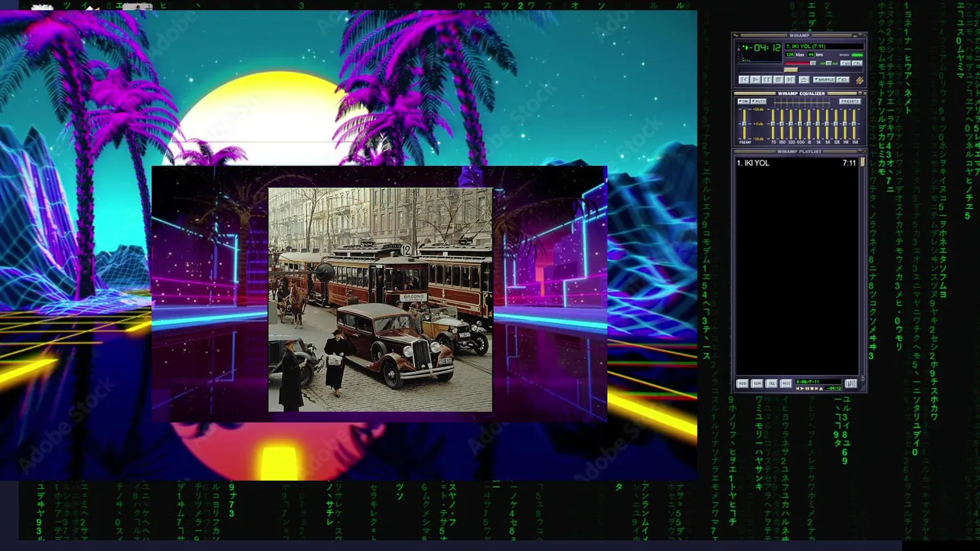This screenshot has width=980, height=551.
Task: Click the 320 Hz equalizer band slider
Action: (791, 124)
